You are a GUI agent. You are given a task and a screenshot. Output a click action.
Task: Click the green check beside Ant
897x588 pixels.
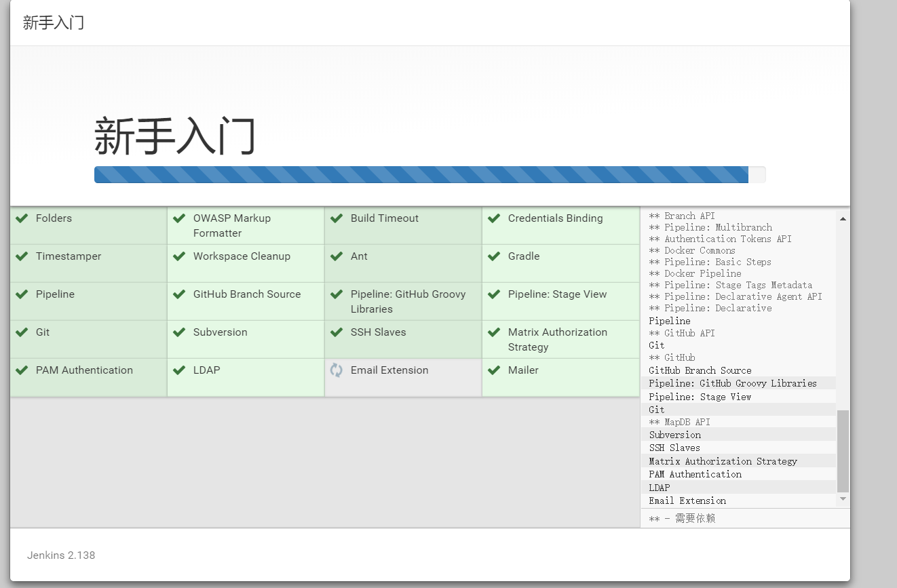pyautogui.click(x=337, y=256)
